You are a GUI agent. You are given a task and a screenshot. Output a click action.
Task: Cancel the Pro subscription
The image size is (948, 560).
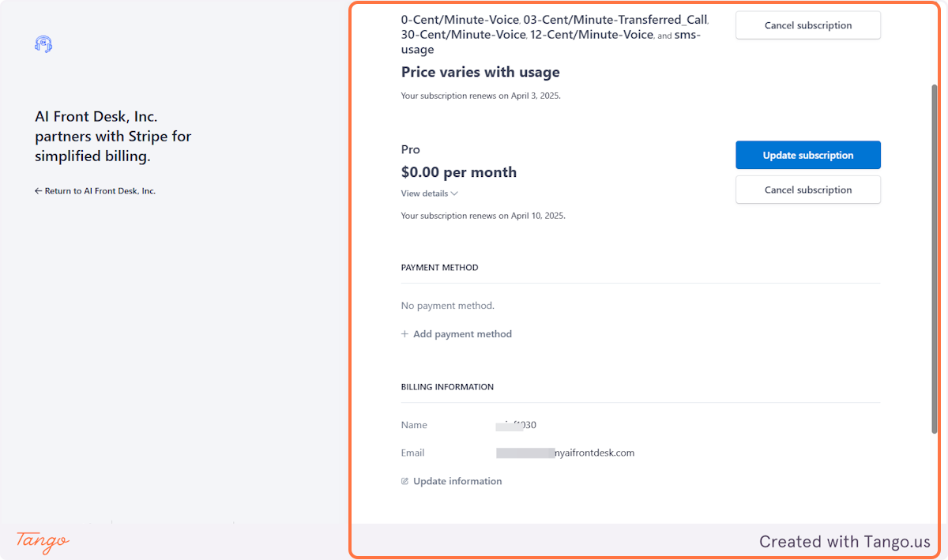(807, 190)
